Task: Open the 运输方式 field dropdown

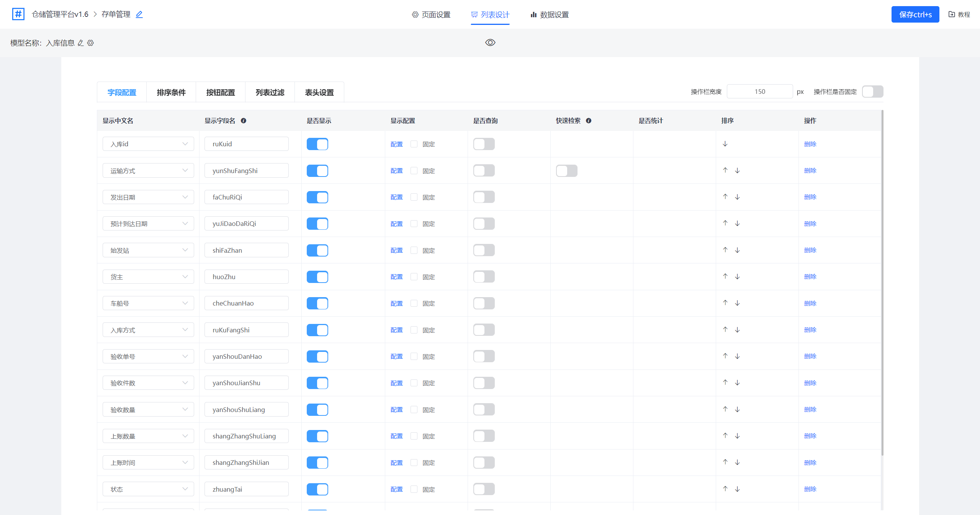Action: tap(148, 170)
